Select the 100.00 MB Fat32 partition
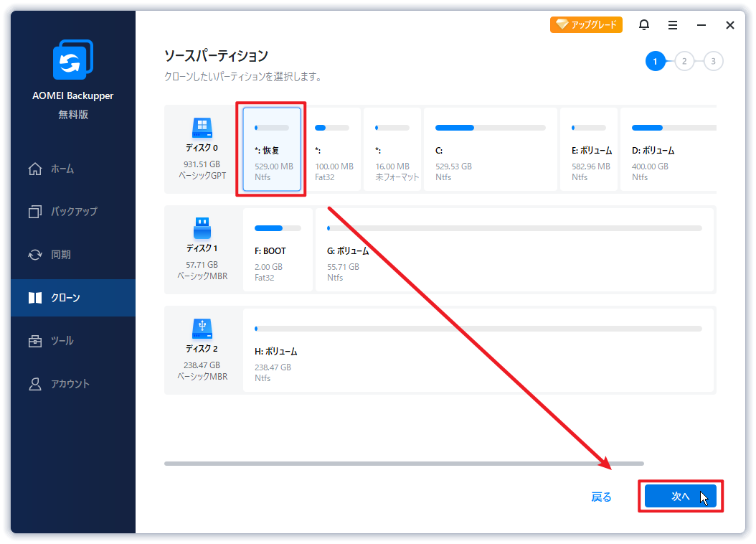Screen dimensions: 756x544 [x=333, y=149]
